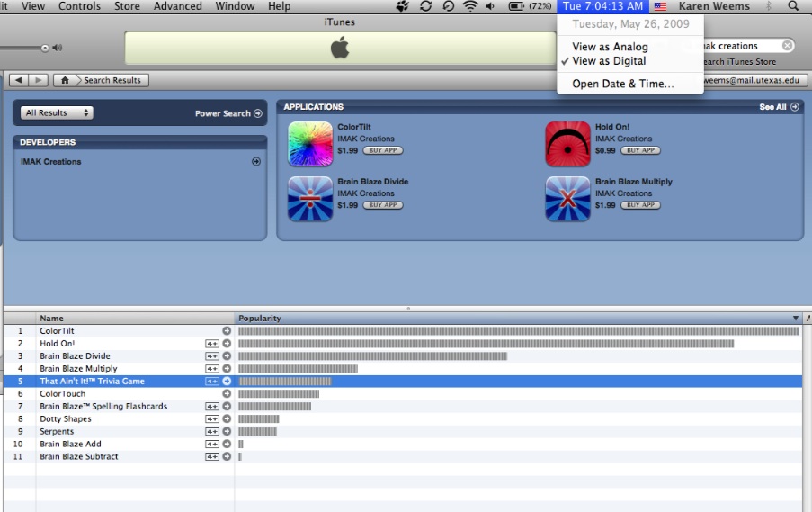The image size is (812, 512).
Task: Open the Brain Blaze Divide app icon
Action: (310, 199)
